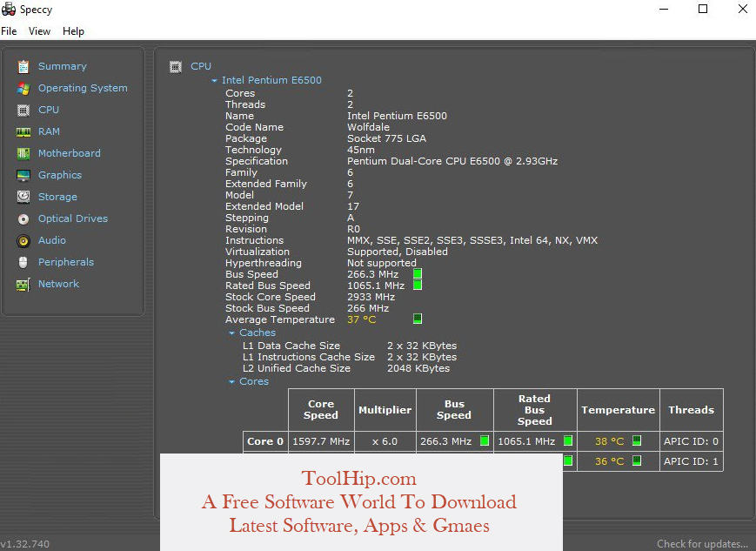756x551 pixels.
Task: Click the Peripherals mouse icon
Action: coord(23,263)
